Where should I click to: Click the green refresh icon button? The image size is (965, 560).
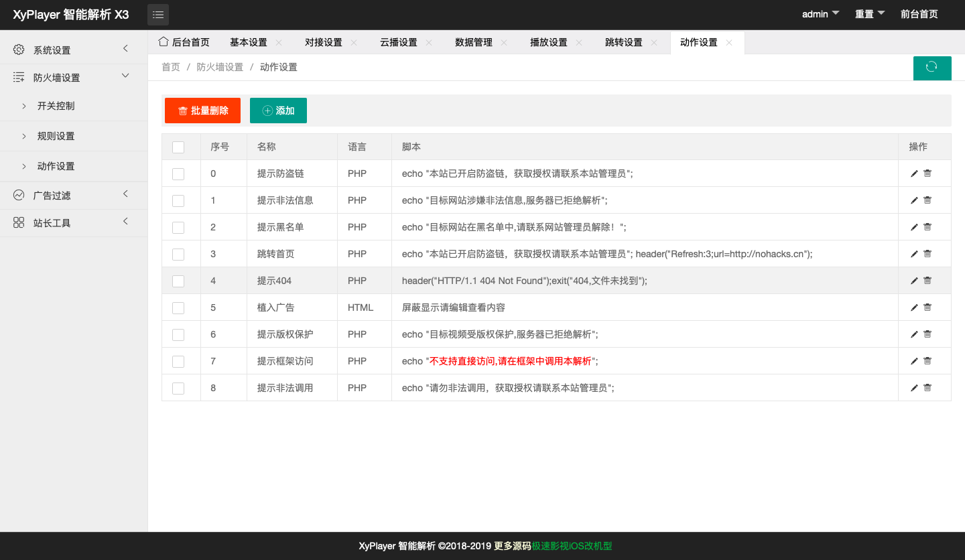931,67
